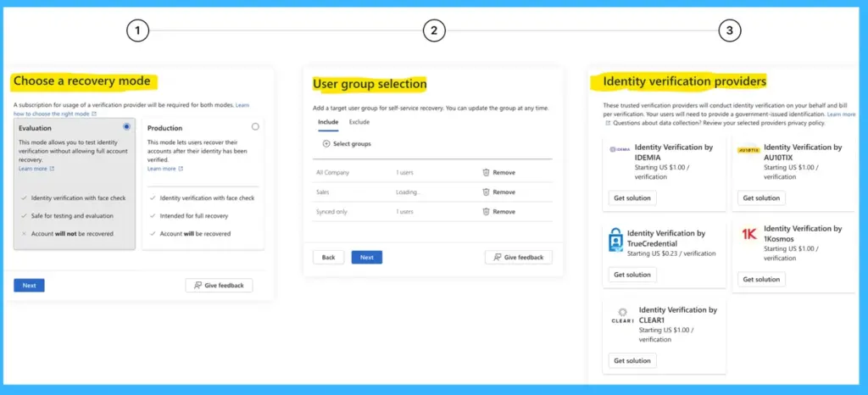868x395 pixels.
Task: Click the plus icon beside Select groups
Action: [326, 144]
